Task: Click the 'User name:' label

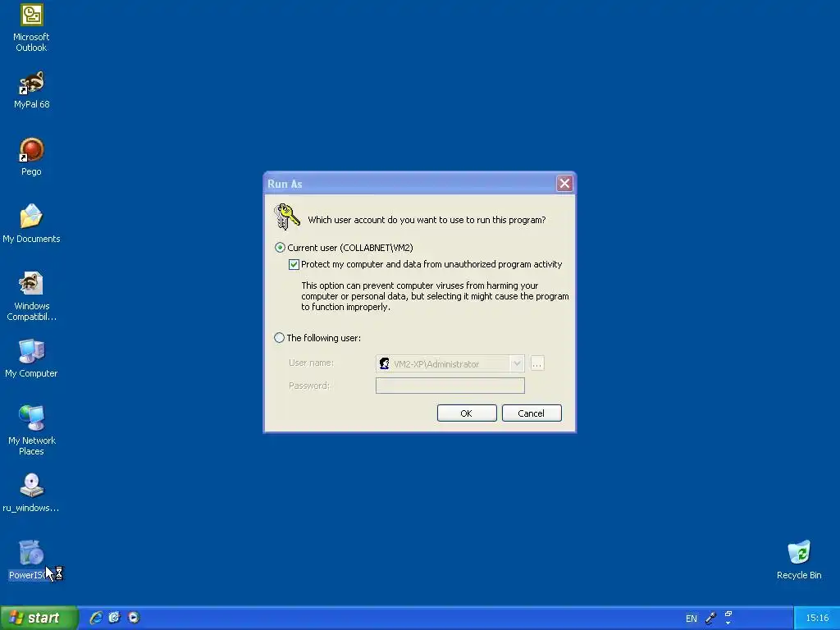Action: [x=311, y=363]
